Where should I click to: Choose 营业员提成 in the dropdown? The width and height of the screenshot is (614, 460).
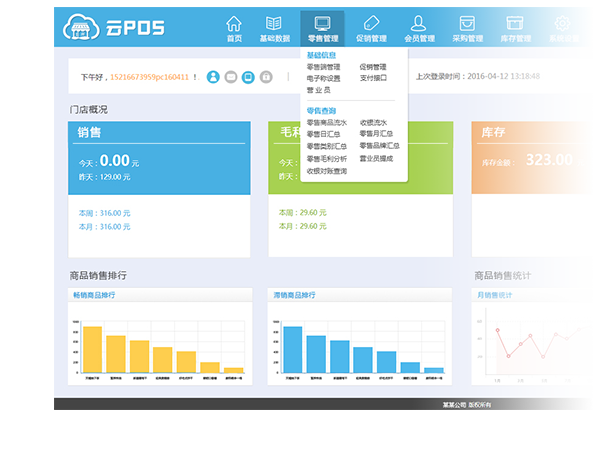click(376, 158)
